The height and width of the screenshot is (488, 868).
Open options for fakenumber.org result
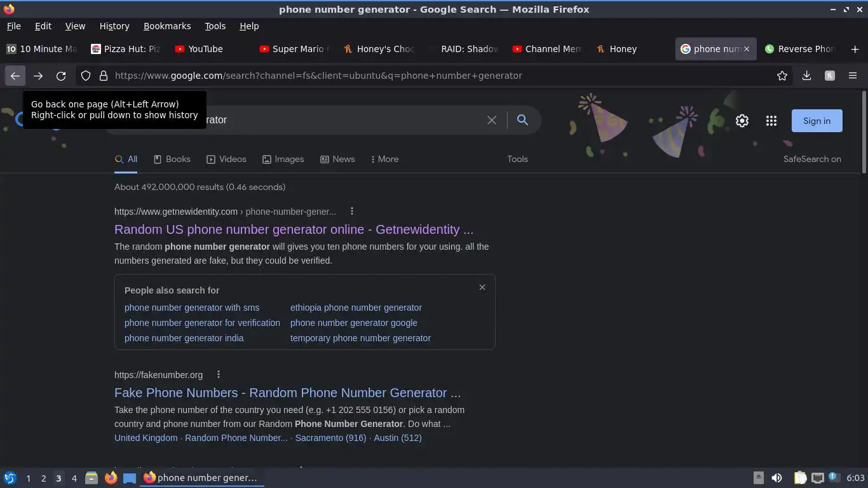click(219, 374)
